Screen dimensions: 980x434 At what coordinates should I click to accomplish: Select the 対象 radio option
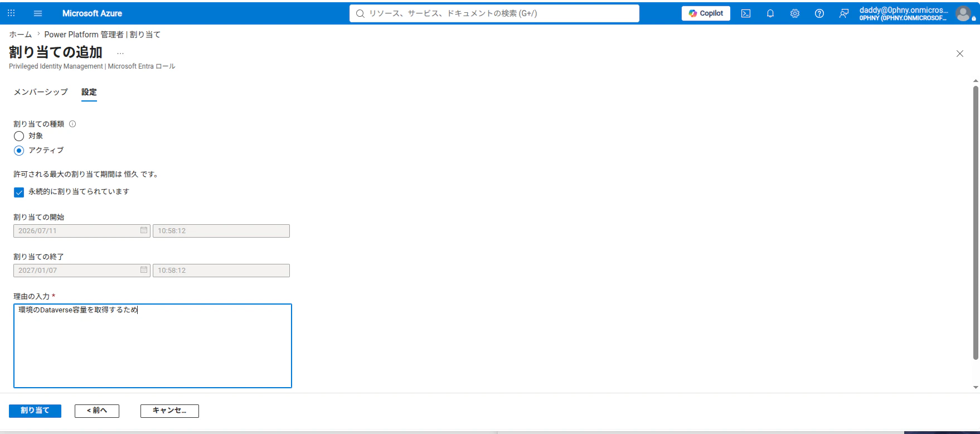pyautogui.click(x=19, y=136)
